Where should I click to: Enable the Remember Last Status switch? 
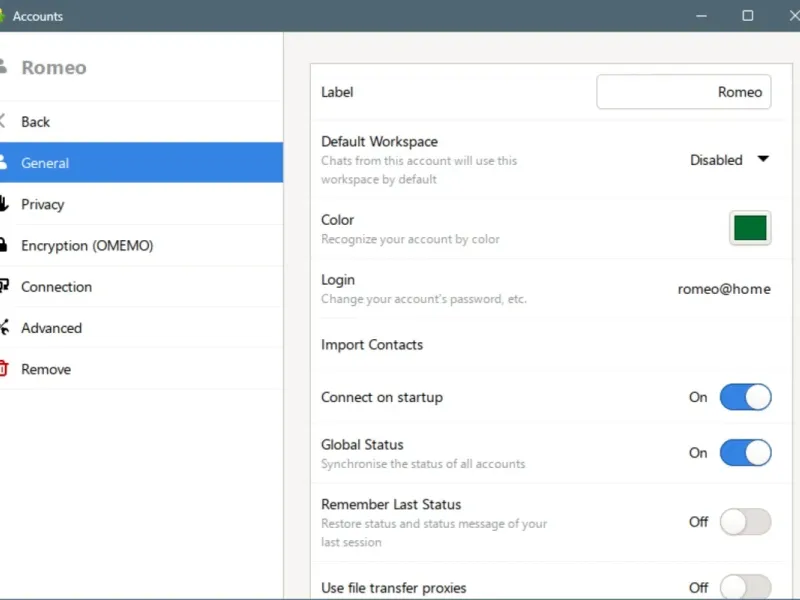(x=745, y=522)
